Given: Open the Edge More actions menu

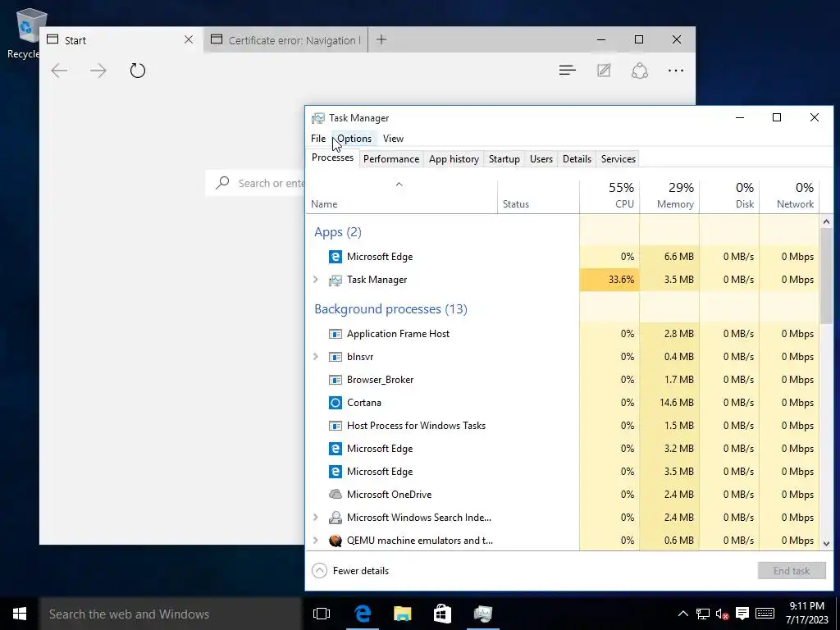Looking at the screenshot, I should pyautogui.click(x=676, y=71).
